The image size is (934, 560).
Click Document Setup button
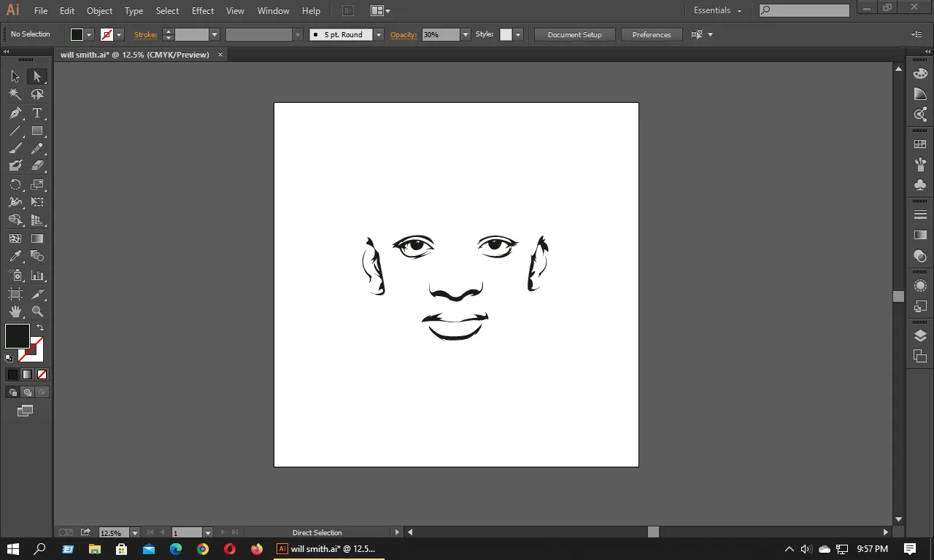tap(575, 34)
